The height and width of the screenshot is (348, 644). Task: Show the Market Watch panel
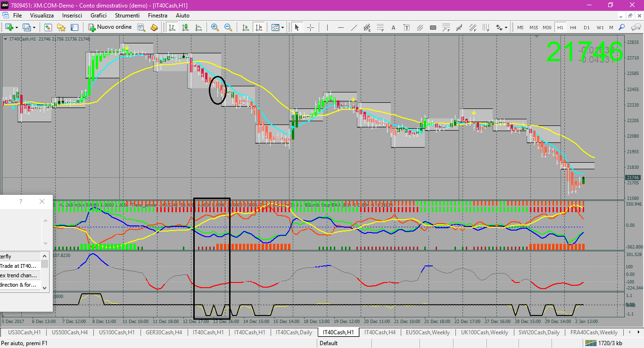pos(48,27)
